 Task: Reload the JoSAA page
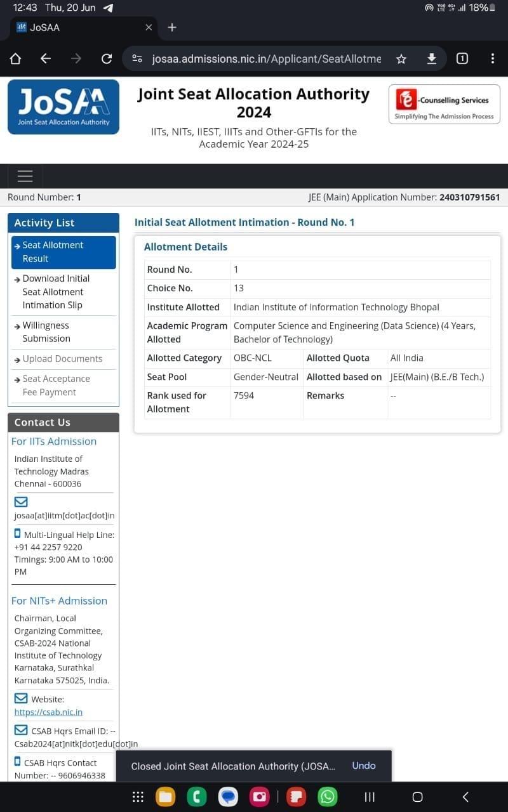point(107,59)
